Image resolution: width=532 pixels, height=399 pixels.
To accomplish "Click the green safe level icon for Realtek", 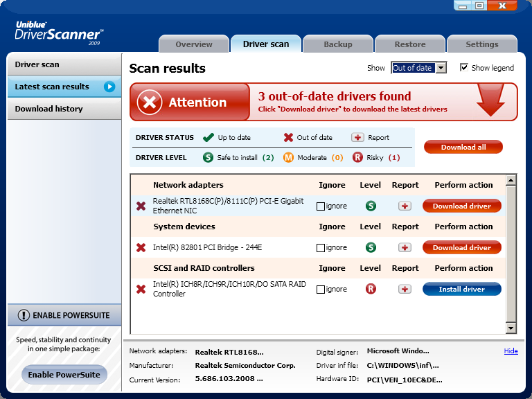I will point(371,206).
